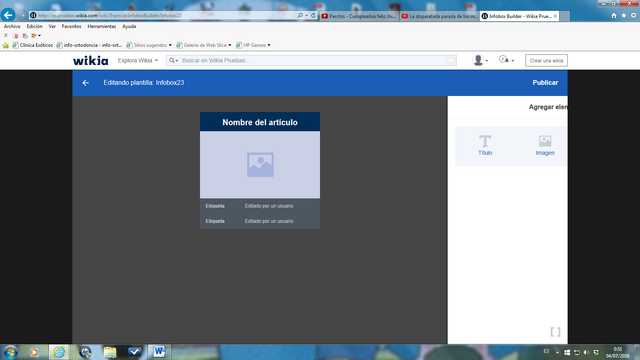The image size is (640, 360).
Task: Switch to the Parchís YouTube tab
Action: (359, 16)
